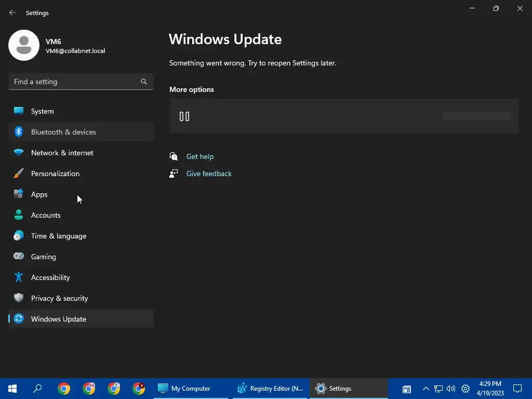Select Accounts in the sidebar
Viewport: 532px width, 399px height.
pos(81,215)
